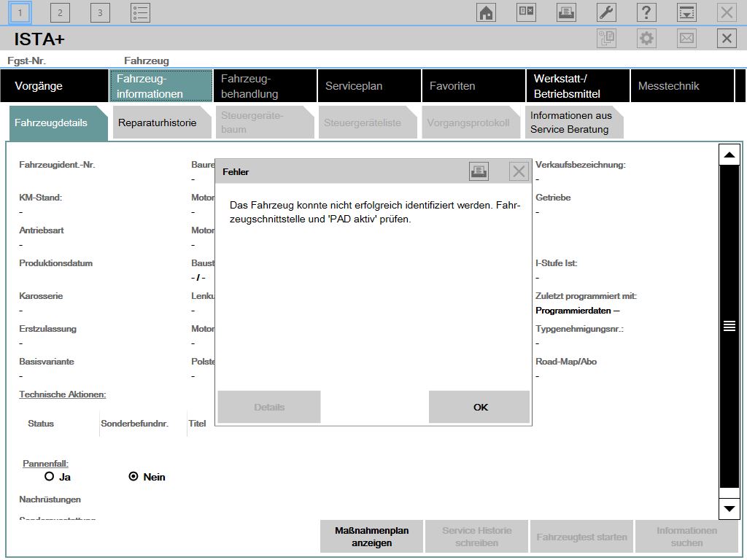This screenshot has width=747, height=560.
Task: Click the Nachrüstungen label
Action: click(x=50, y=499)
